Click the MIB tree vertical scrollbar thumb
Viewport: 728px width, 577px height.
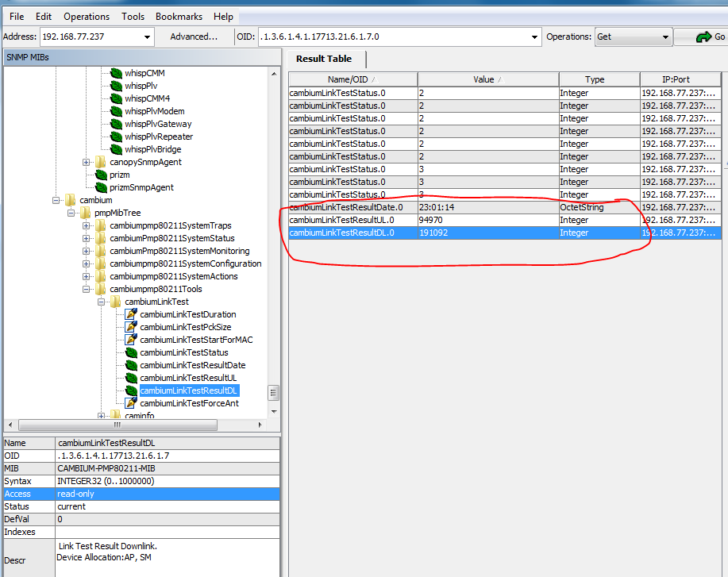coord(273,393)
